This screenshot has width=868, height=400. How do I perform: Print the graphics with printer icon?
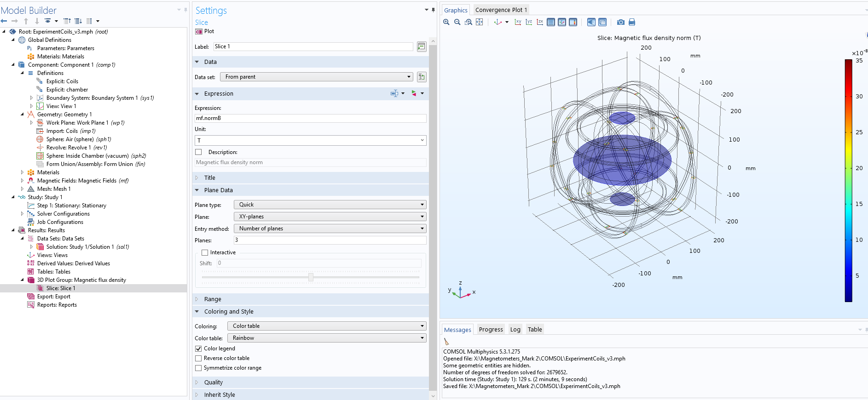click(632, 22)
